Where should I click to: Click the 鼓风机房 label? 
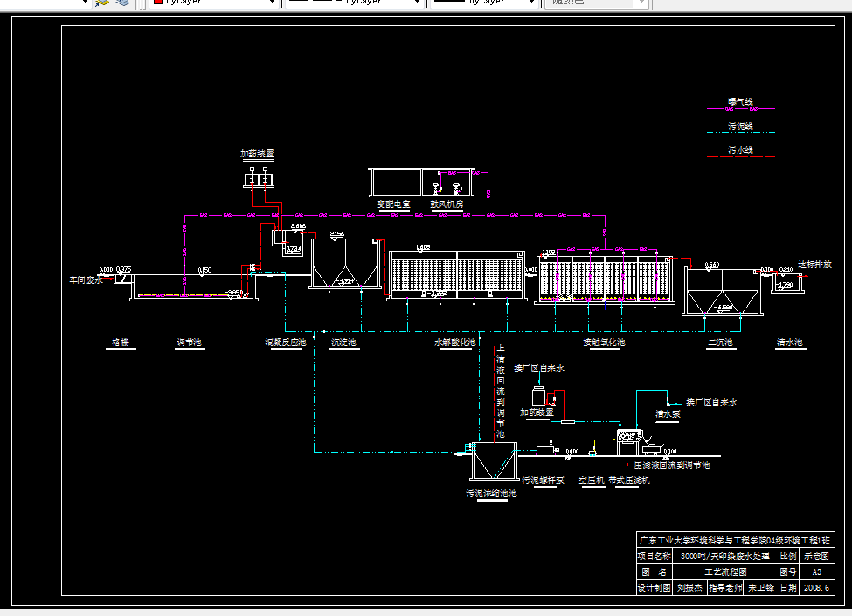coord(447,204)
